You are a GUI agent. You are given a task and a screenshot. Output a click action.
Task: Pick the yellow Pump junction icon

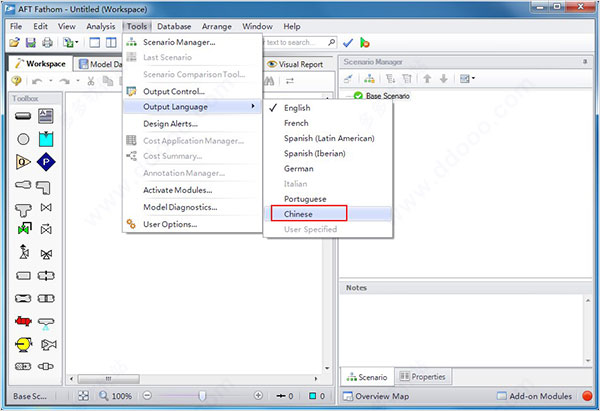click(x=23, y=344)
